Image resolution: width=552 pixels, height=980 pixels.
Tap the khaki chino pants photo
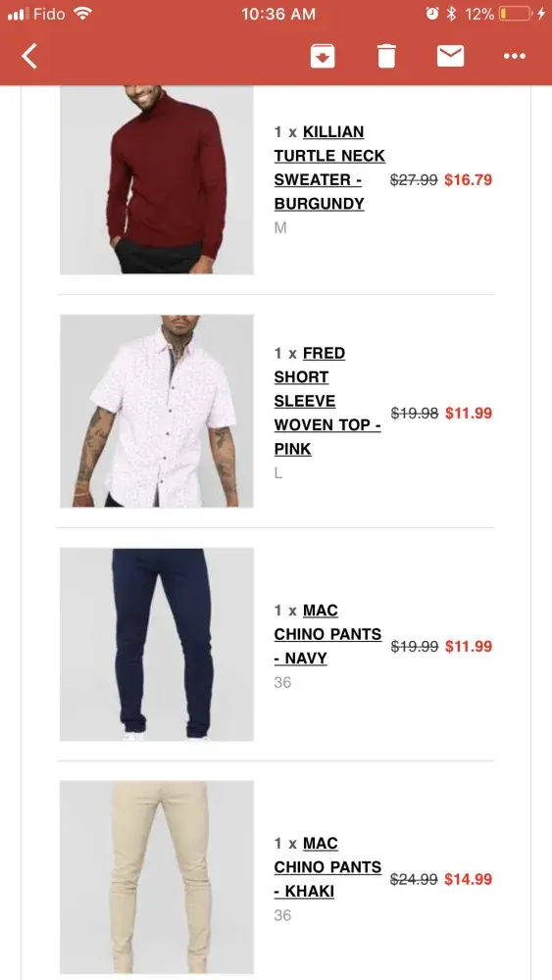coord(157,877)
